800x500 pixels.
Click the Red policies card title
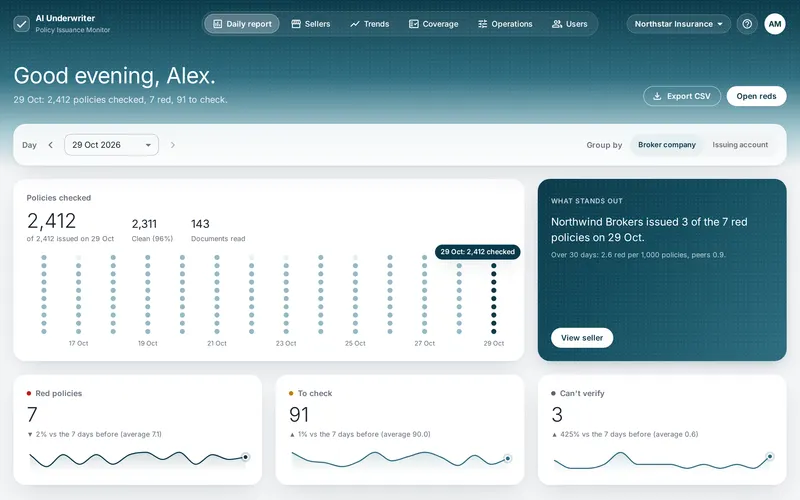59,393
